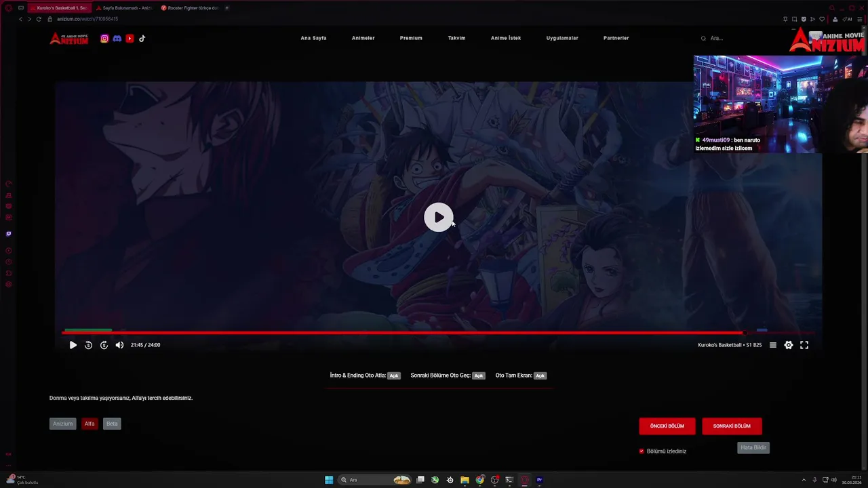
Task: Open the browser snapshot capture icon
Action: (794, 19)
